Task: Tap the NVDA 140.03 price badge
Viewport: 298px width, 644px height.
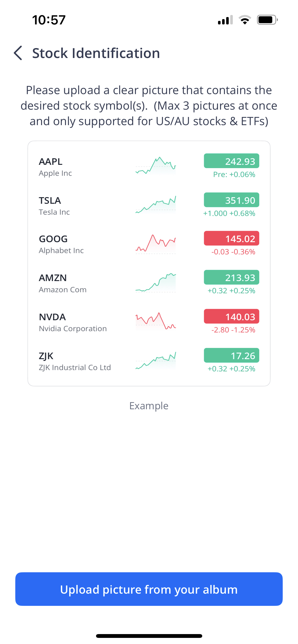Action: 231,317
